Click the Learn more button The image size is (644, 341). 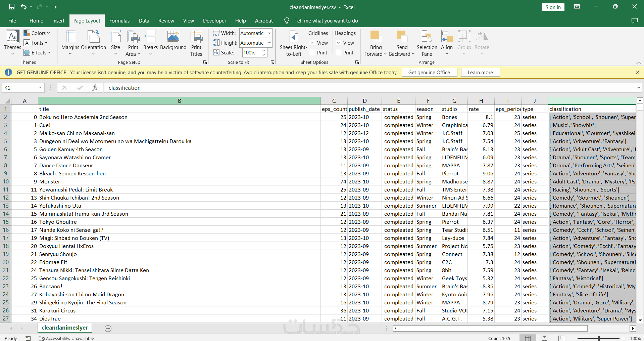[x=480, y=72]
